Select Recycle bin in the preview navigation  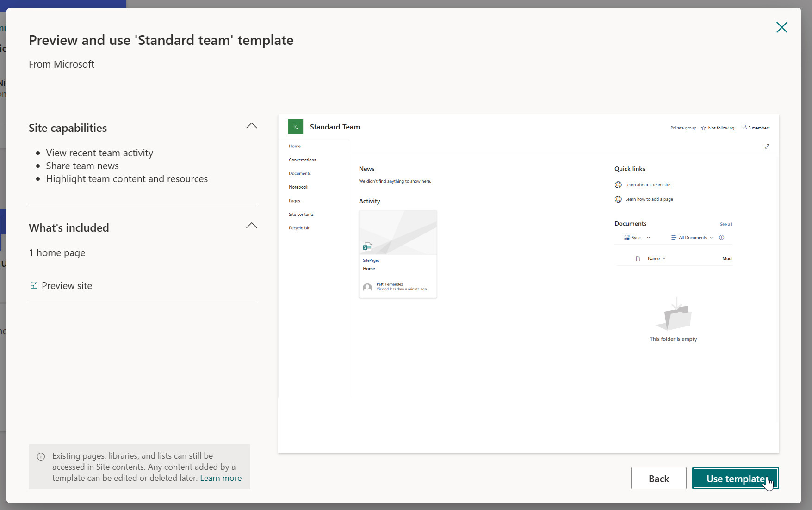[299, 228]
